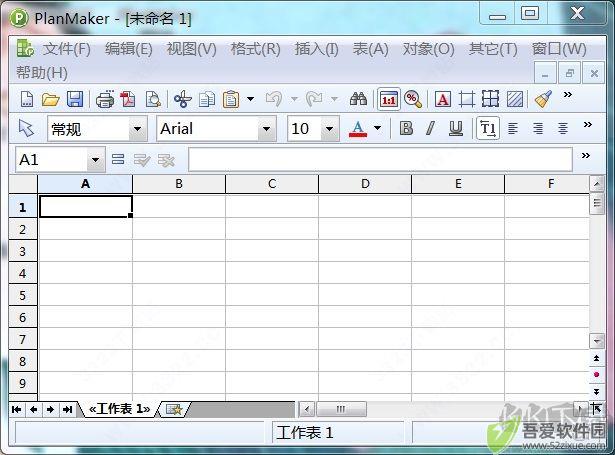615x455 pixels.
Task: Open the A1 cell reference dropdown
Action: point(95,160)
